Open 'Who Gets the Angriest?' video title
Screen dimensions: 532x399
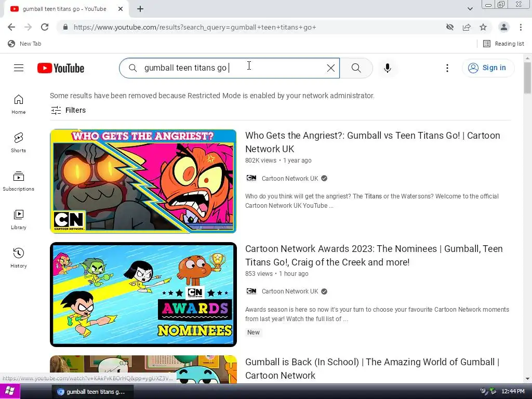coord(373,142)
